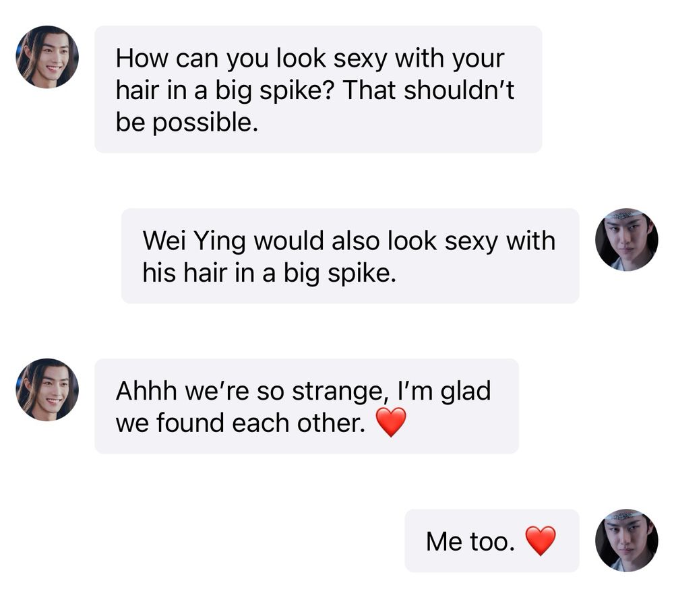Click the words 'Me too.' in the last reply

470,541
